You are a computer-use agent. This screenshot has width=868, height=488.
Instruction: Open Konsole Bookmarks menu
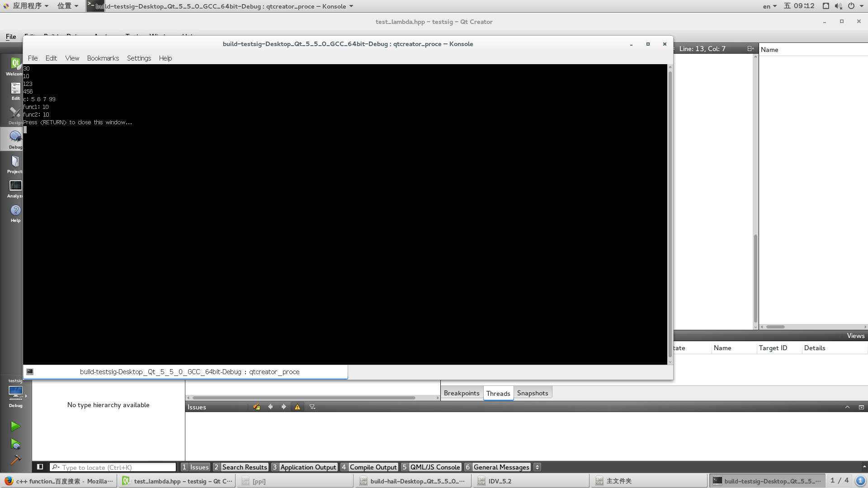(x=103, y=58)
